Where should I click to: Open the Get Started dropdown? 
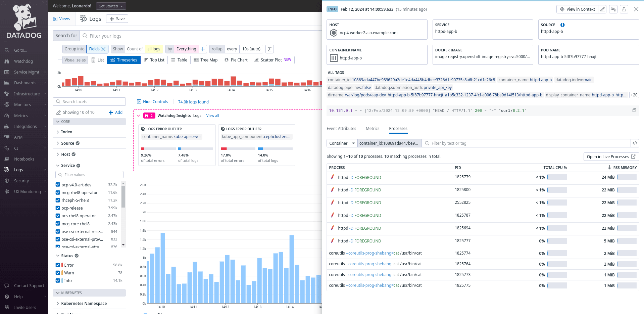click(111, 6)
